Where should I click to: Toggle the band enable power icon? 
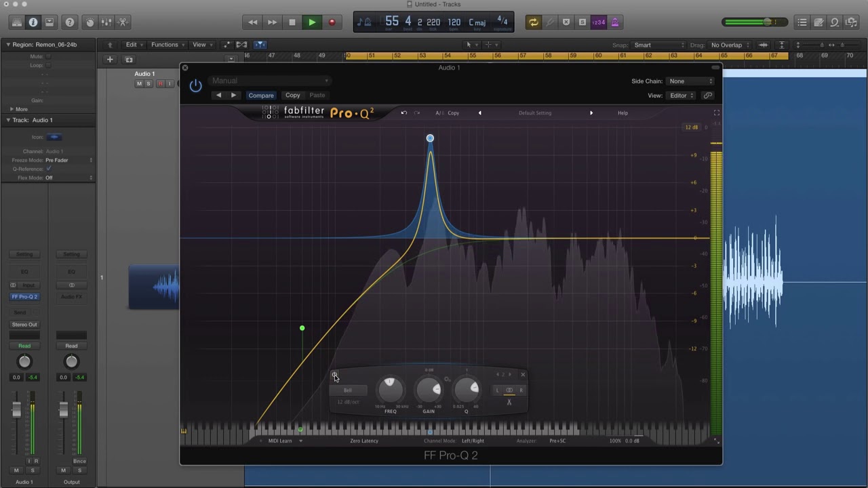click(334, 375)
